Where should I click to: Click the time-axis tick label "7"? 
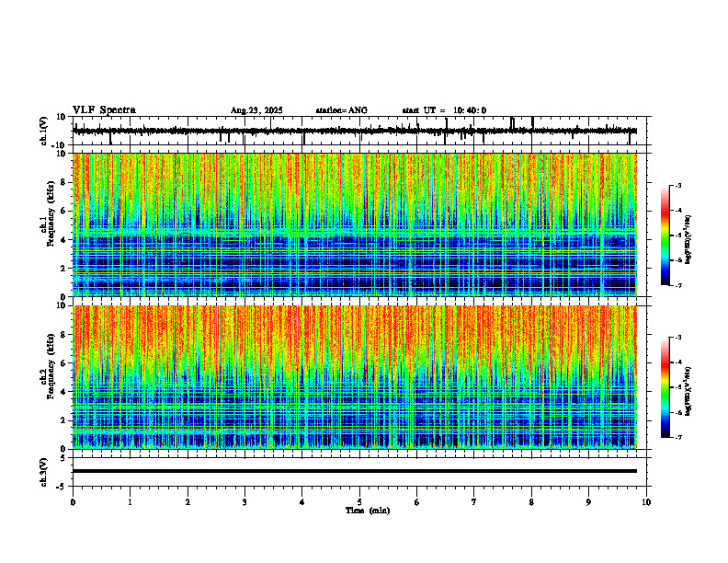click(474, 502)
